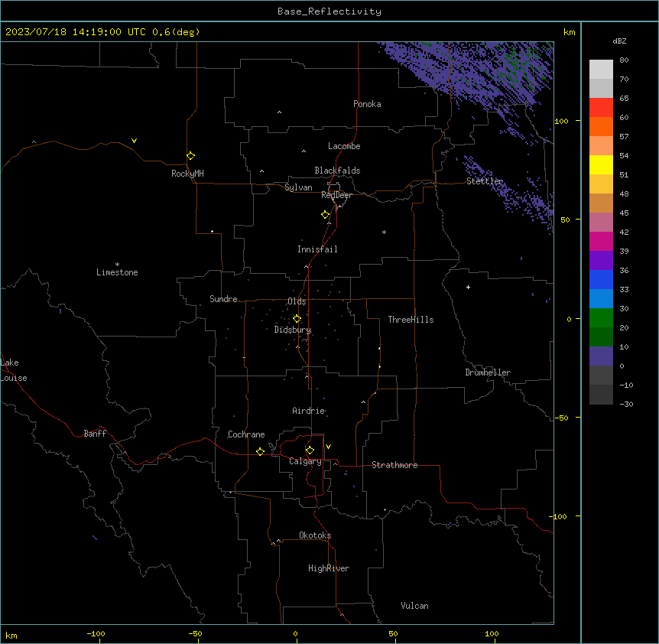The width and height of the screenshot is (659, 644).
Task: Select the blue 36-33 dBZ legend swatch
Action: (x=601, y=279)
